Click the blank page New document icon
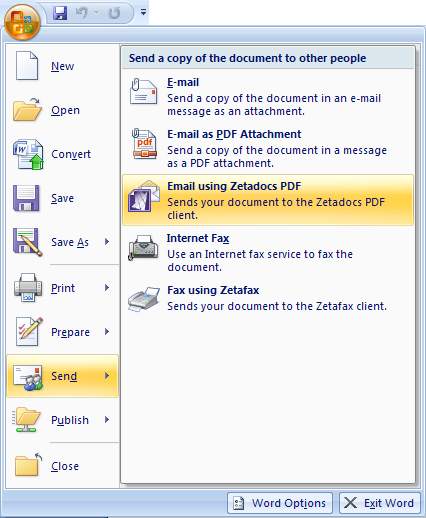Image resolution: width=426 pixels, height=518 pixels. click(27, 66)
